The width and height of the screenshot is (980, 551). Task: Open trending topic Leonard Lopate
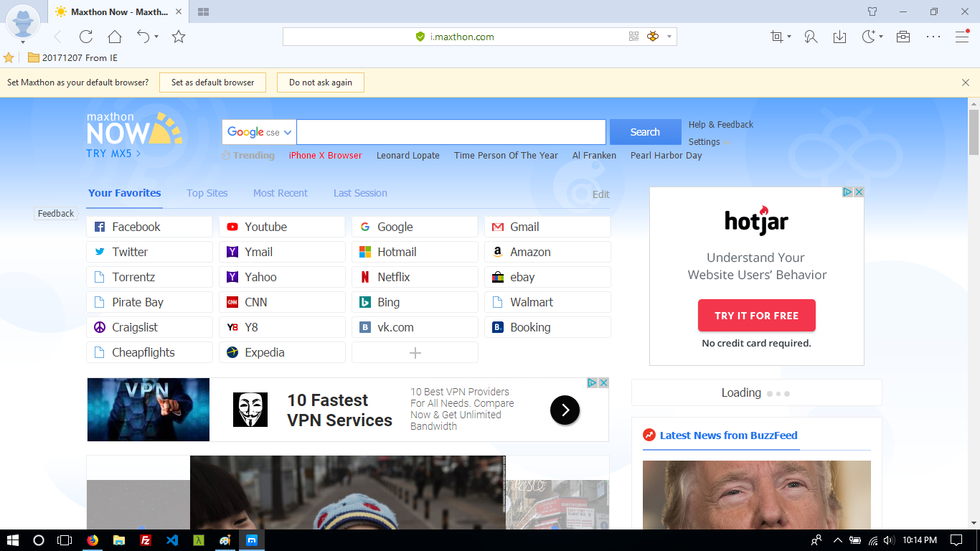408,155
